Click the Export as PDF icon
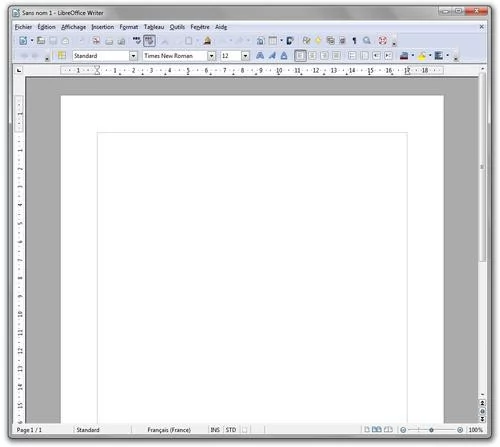This screenshot has height=447, width=500. point(96,41)
